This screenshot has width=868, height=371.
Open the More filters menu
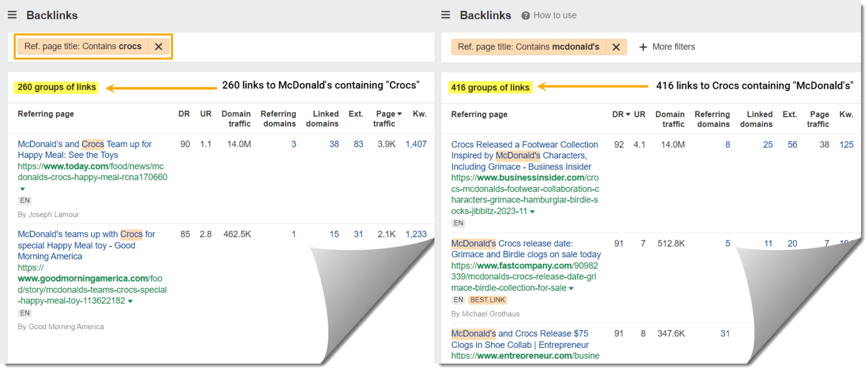[x=674, y=47]
